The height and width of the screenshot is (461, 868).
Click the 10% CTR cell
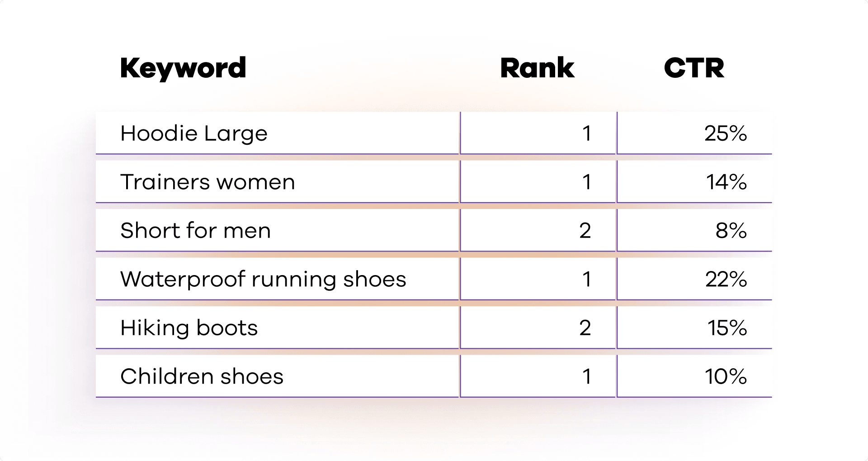click(x=694, y=376)
